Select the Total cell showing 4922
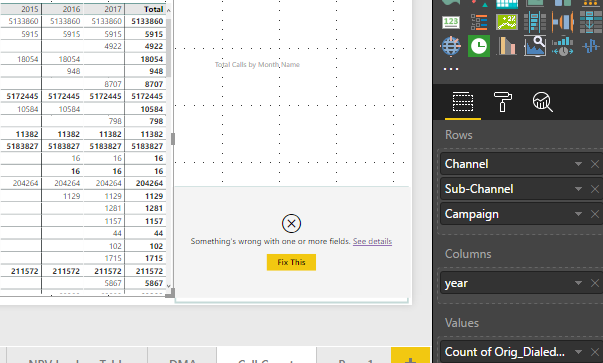The height and width of the screenshot is (363, 603). point(154,46)
